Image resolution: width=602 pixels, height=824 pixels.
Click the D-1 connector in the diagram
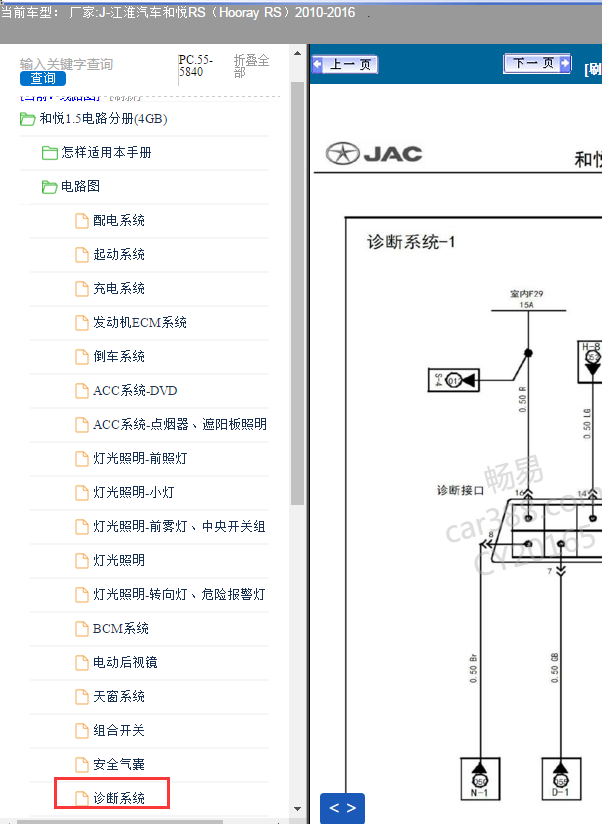pyautogui.click(x=561, y=779)
